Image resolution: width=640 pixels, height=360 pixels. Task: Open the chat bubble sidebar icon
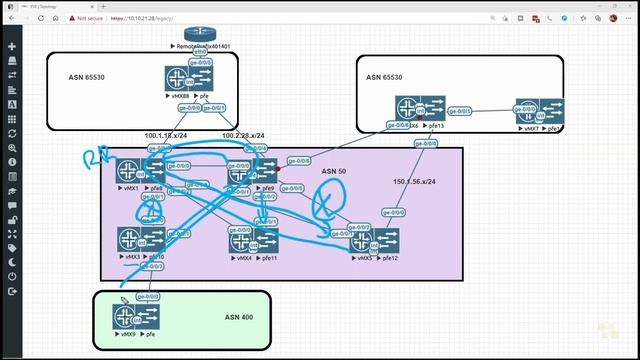pos(12,205)
